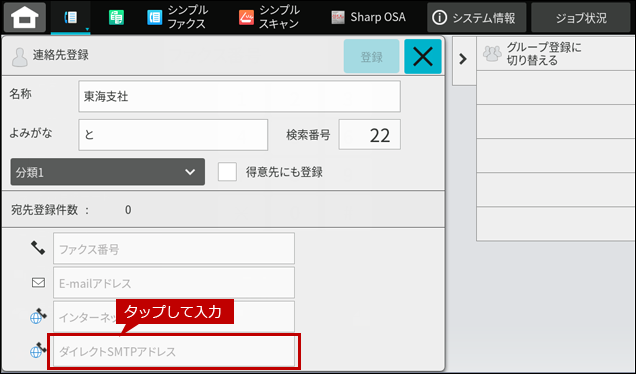Screen dimensions: 636x374
Task: Tap the インターネットFax address field
Action: [x=174, y=316]
